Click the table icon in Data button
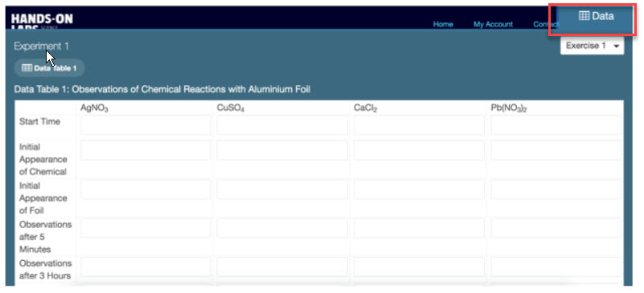The image size is (644, 293). coord(584,16)
